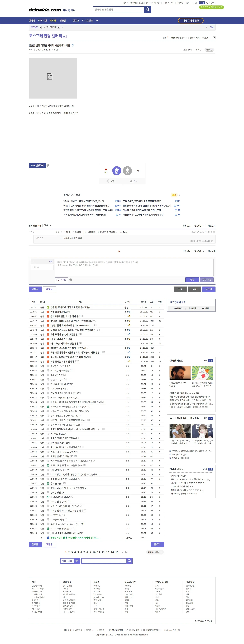
Task: Click 새로고침 above comment list
Action: 211,226
